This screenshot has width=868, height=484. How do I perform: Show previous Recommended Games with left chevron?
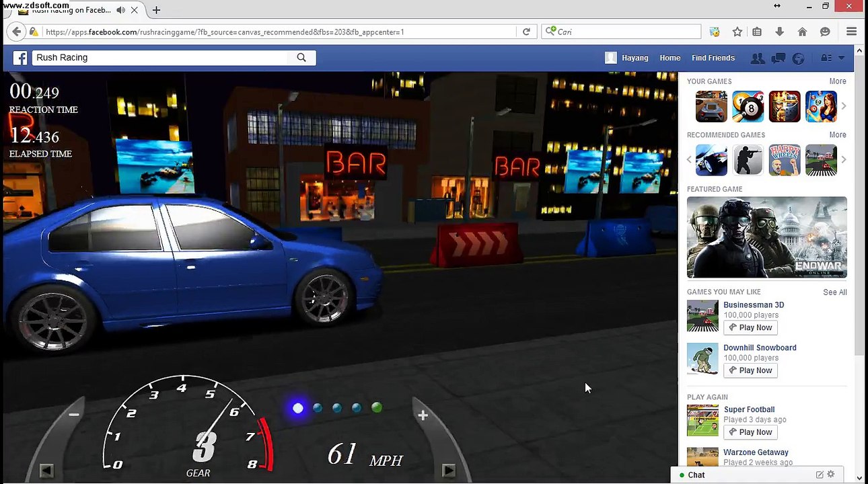coord(690,160)
